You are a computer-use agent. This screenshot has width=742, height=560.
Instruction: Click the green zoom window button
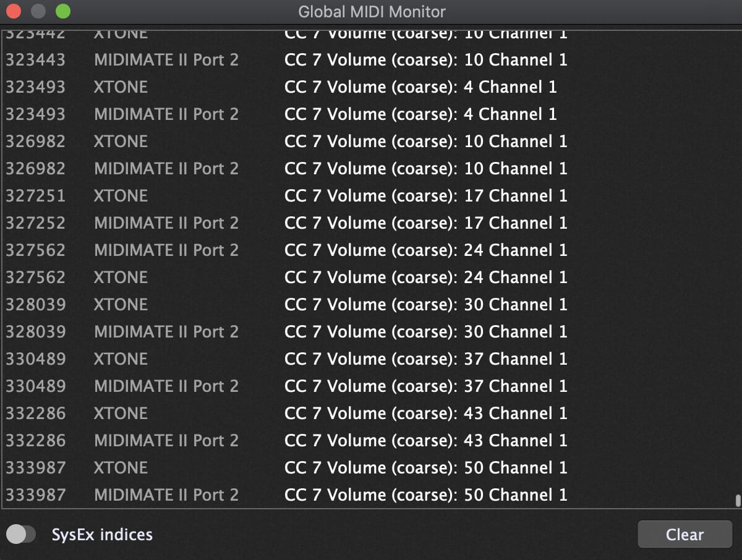pos(62,11)
